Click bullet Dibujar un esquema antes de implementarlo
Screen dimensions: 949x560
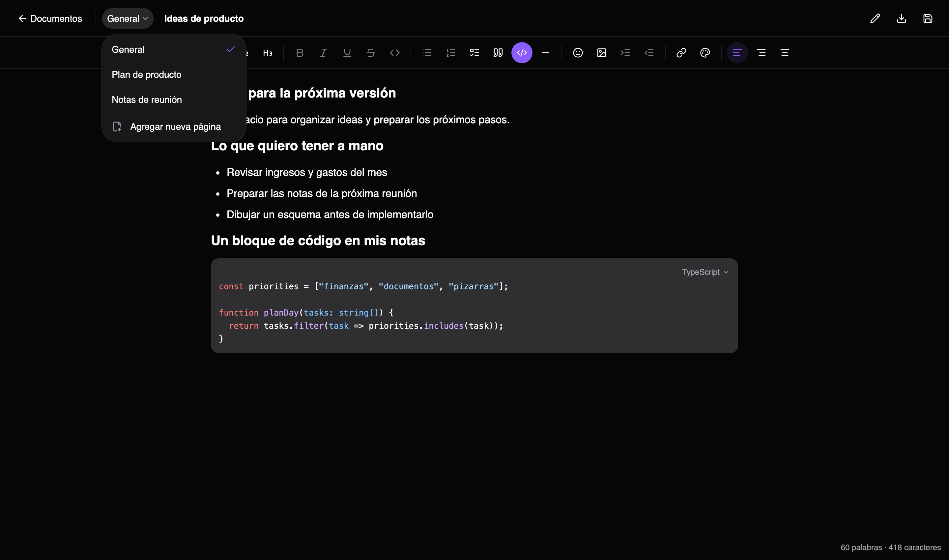[330, 215]
